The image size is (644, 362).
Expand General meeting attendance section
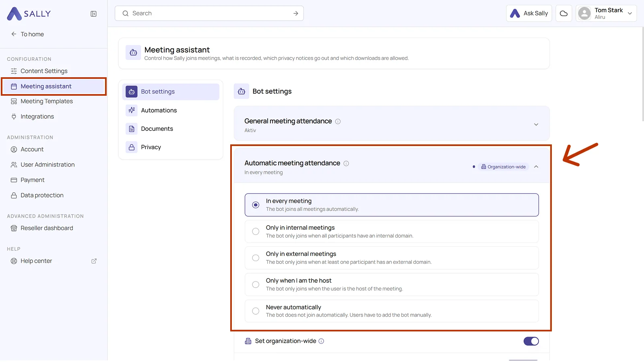tap(536, 125)
